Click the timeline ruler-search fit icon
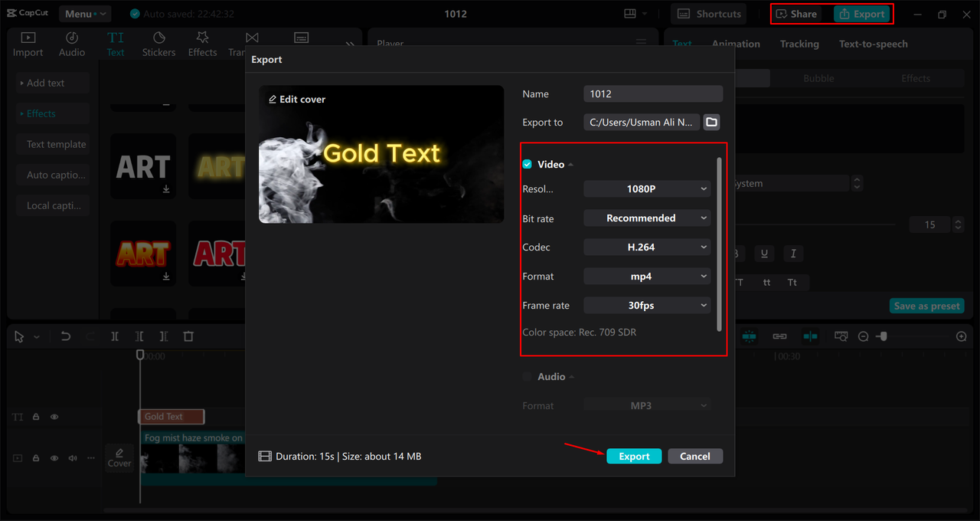Viewport: 980px width, 521px height. (x=841, y=336)
